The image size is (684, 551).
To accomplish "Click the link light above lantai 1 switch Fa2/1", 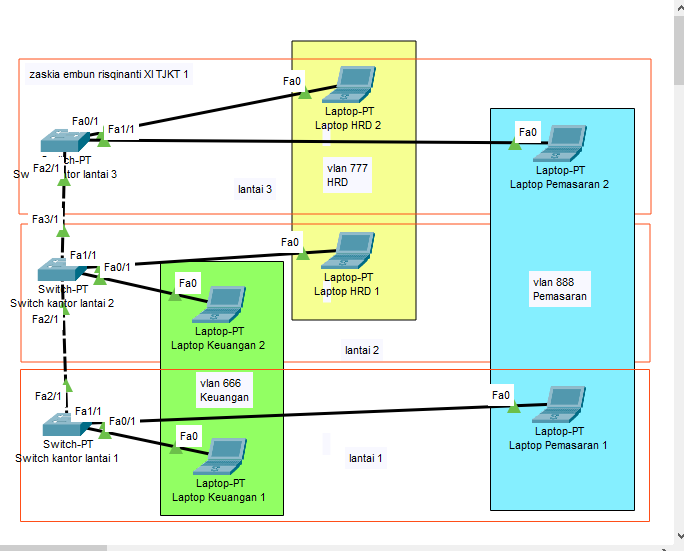I will click(67, 385).
